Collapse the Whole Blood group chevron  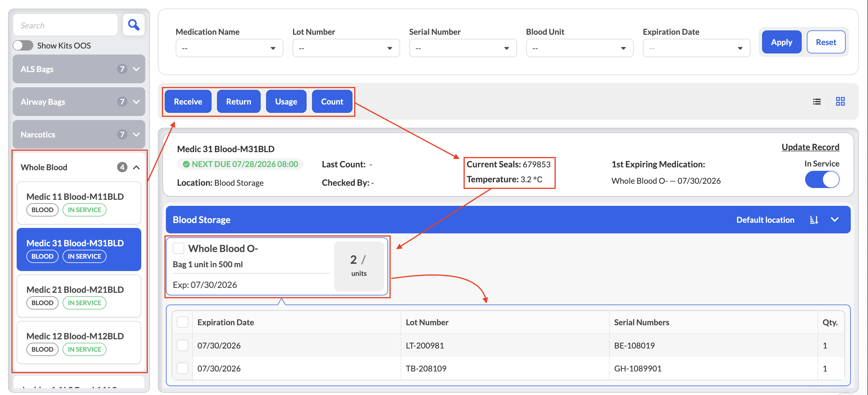pyautogui.click(x=136, y=167)
